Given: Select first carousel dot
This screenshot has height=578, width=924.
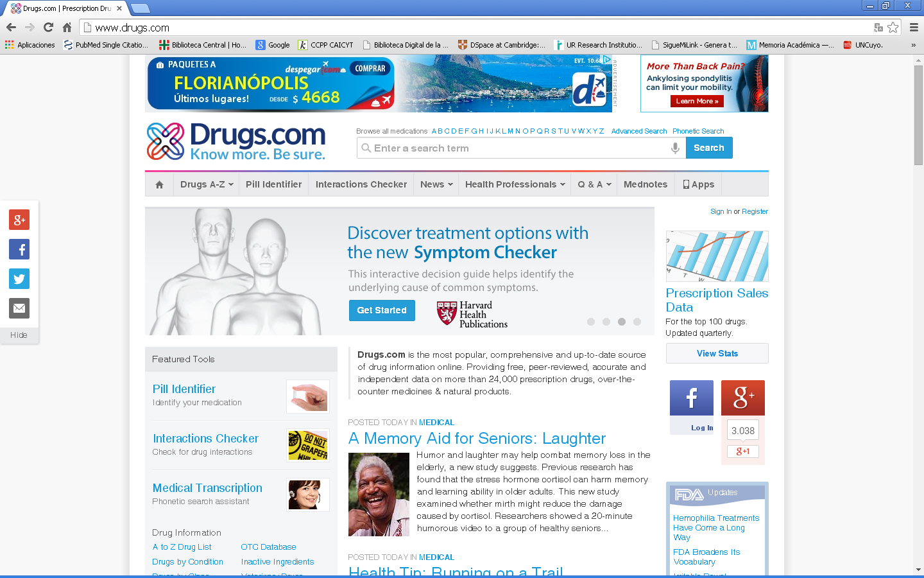Looking at the screenshot, I should pos(591,322).
